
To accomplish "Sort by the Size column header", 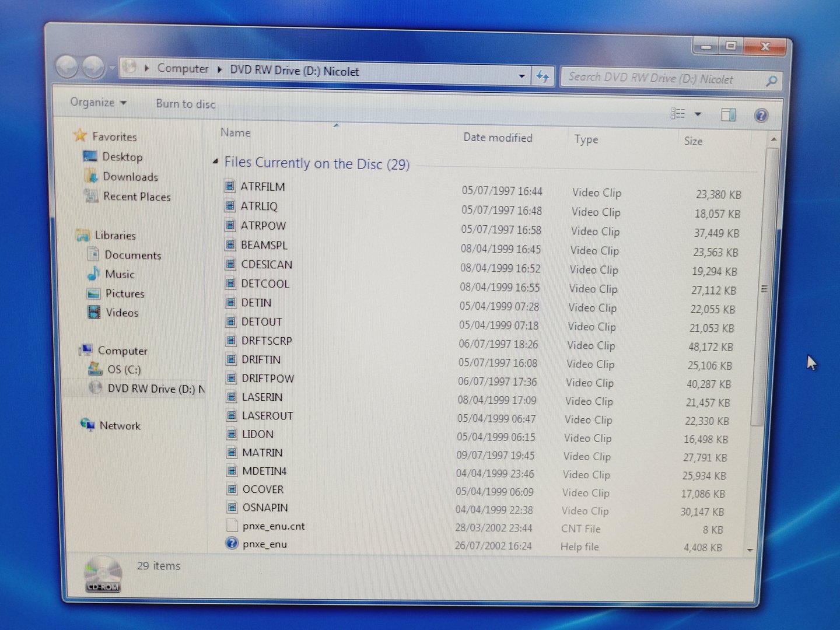I will pos(693,141).
